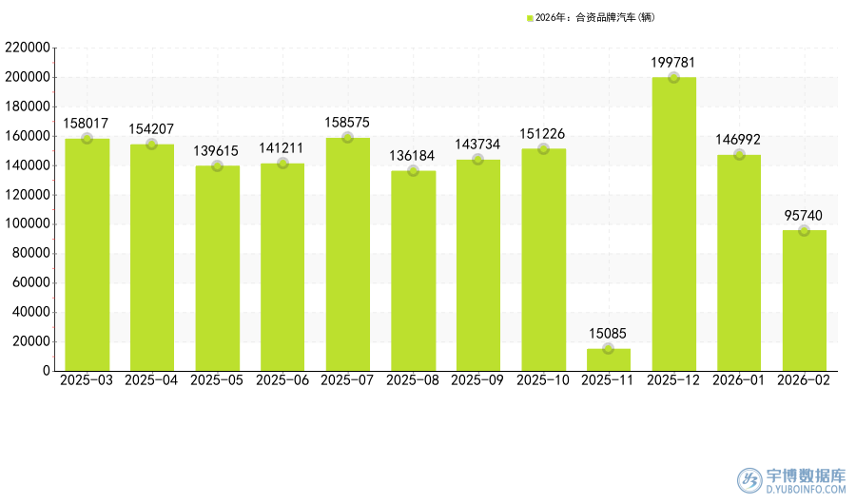Click the 2025-09 green bar
The height and width of the screenshot is (504, 856).
click(x=477, y=266)
